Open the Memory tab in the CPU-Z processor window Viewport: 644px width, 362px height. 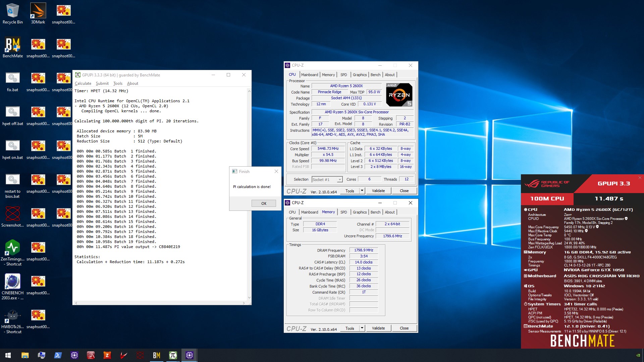(328, 75)
